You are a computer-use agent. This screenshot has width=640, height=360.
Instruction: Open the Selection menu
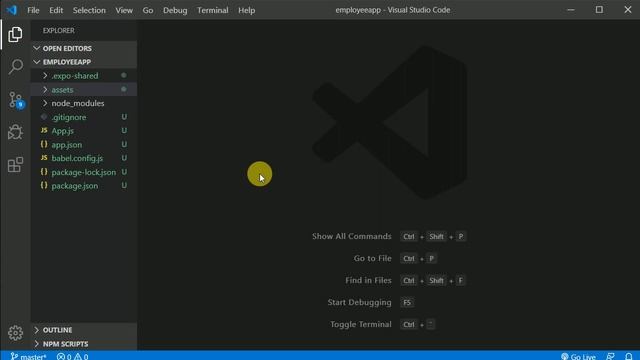(89, 10)
